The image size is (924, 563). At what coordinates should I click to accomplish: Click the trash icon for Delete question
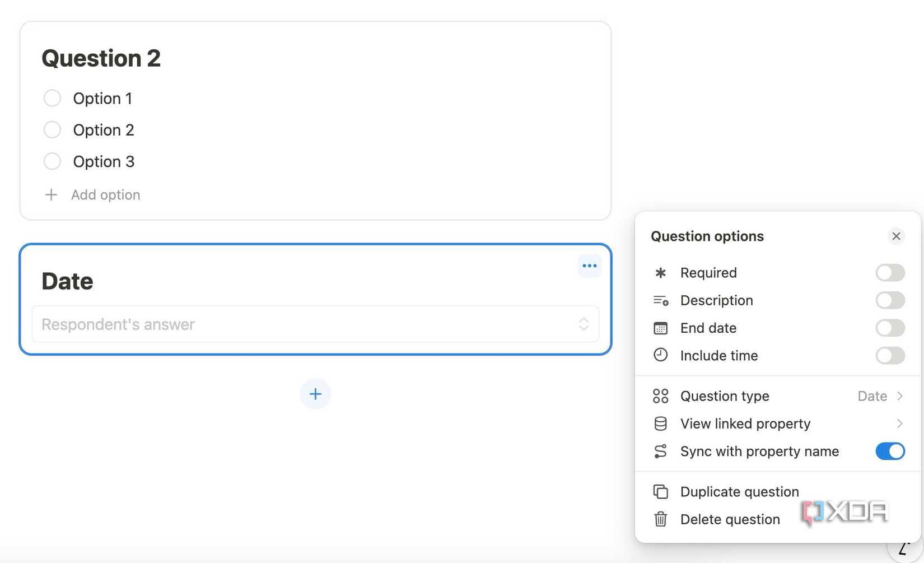pyautogui.click(x=661, y=519)
